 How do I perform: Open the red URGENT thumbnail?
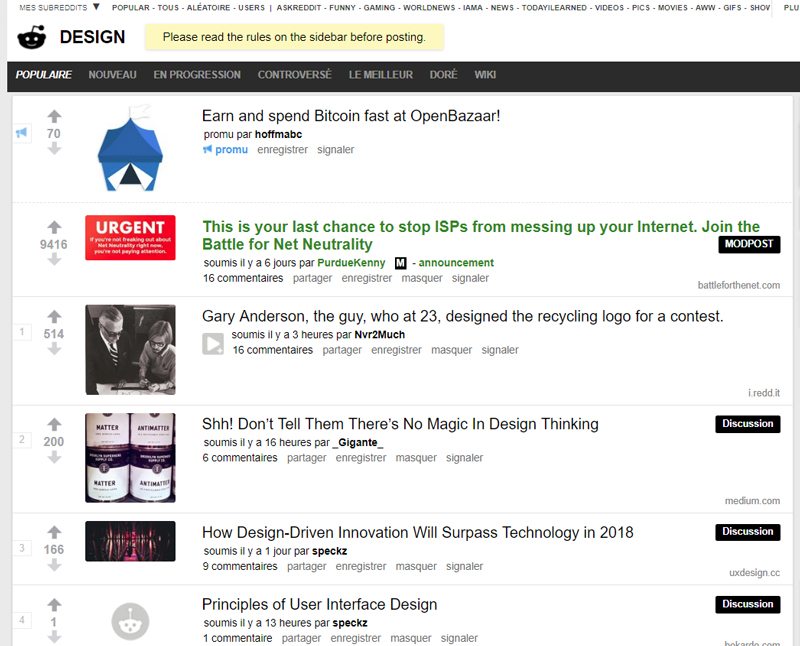(x=130, y=237)
